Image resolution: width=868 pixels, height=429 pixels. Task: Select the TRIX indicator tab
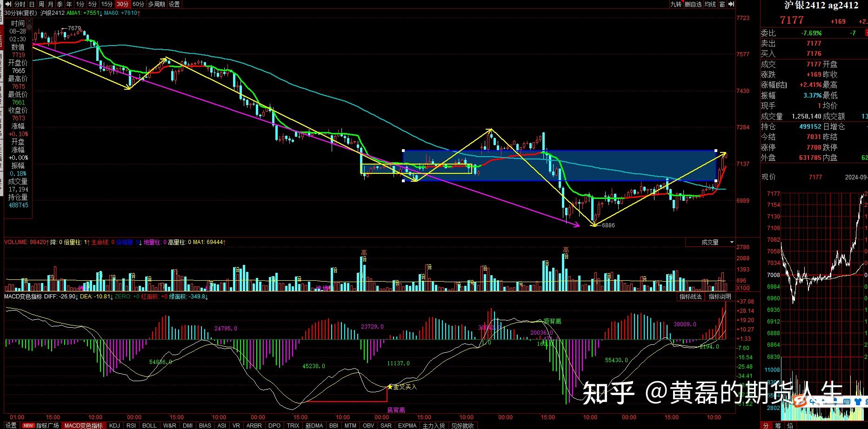click(293, 425)
